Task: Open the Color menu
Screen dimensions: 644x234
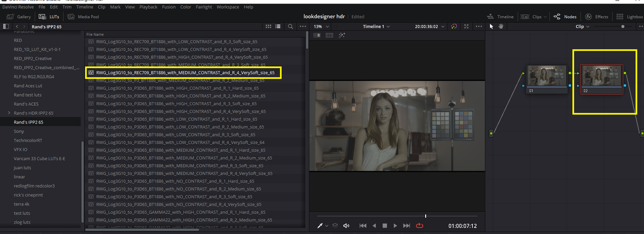Action: [186, 7]
